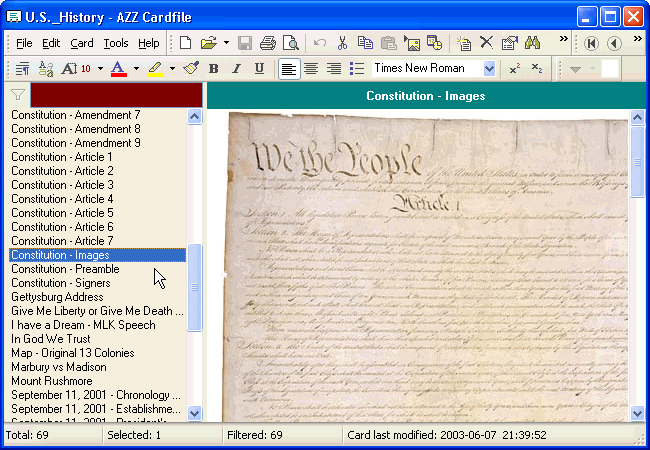This screenshot has height=450, width=650.
Task: Print with the printer icon
Action: point(268,43)
